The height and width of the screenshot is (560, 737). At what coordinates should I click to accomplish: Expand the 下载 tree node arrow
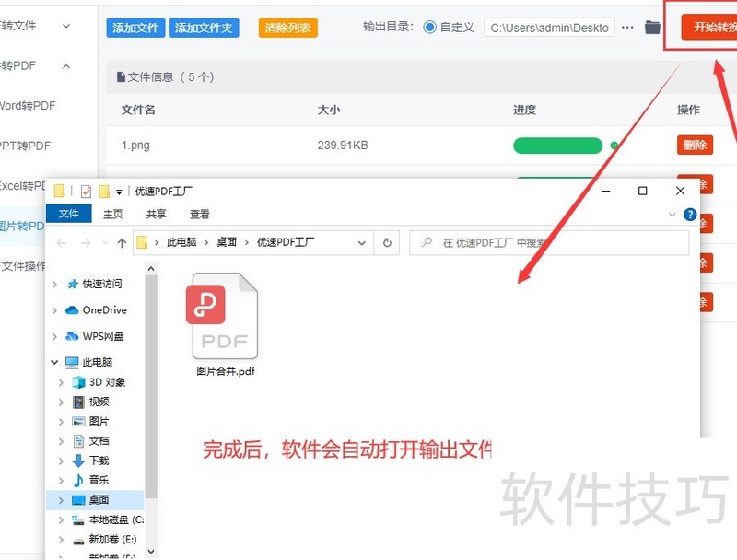[x=61, y=461]
